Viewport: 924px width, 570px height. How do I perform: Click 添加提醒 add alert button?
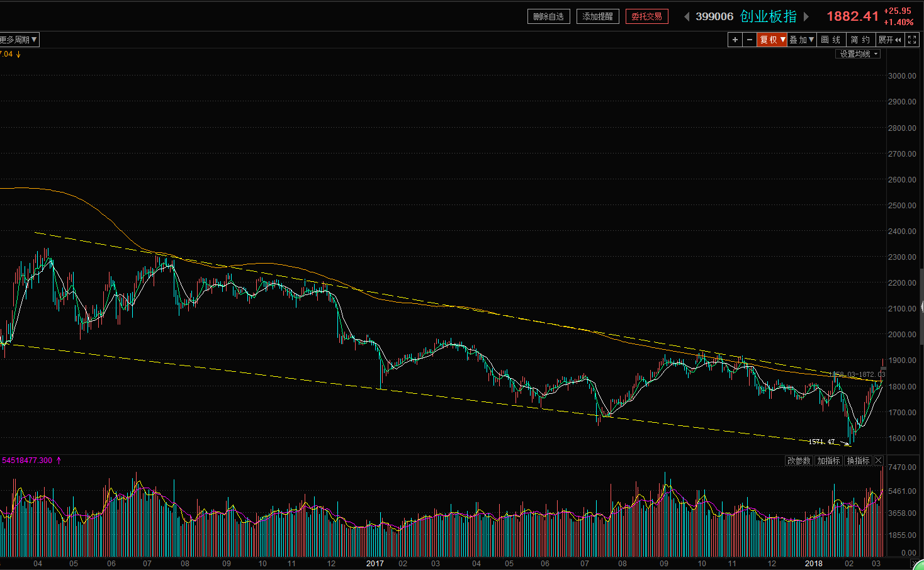(x=598, y=16)
